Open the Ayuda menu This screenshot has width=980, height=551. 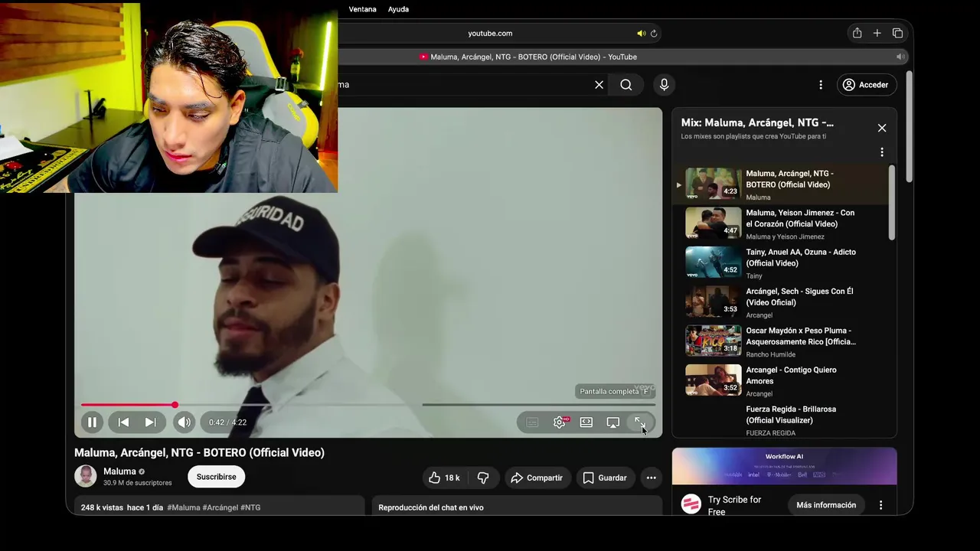[x=398, y=9]
